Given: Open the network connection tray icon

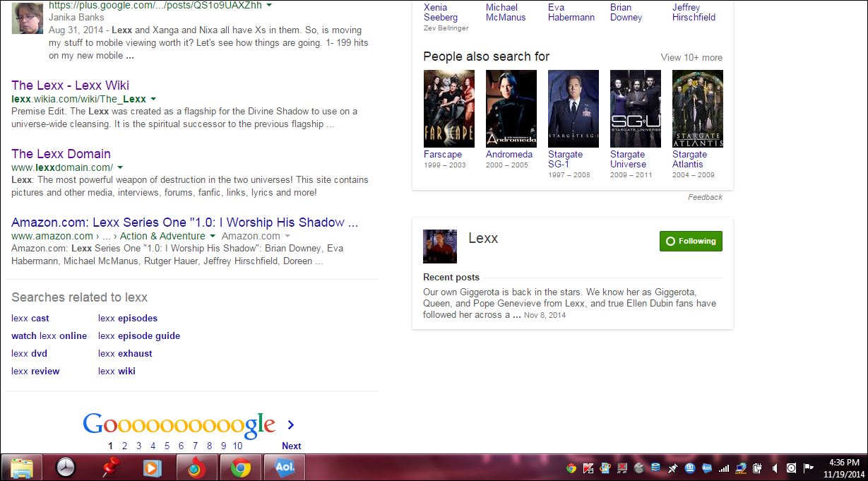Looking at the screenshot, I should 741,468.
